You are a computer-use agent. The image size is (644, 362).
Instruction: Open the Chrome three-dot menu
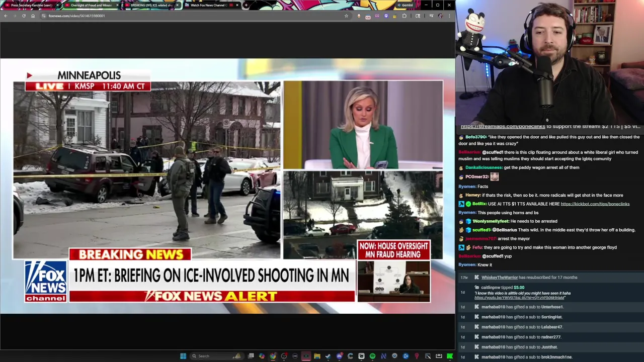pos(449,16)
